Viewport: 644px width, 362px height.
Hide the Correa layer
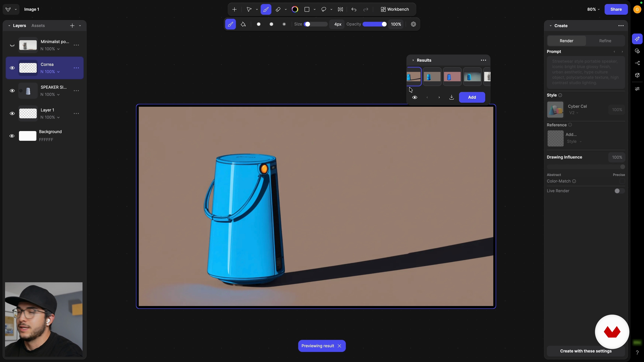pyautogui.click(x=12, y=68)
